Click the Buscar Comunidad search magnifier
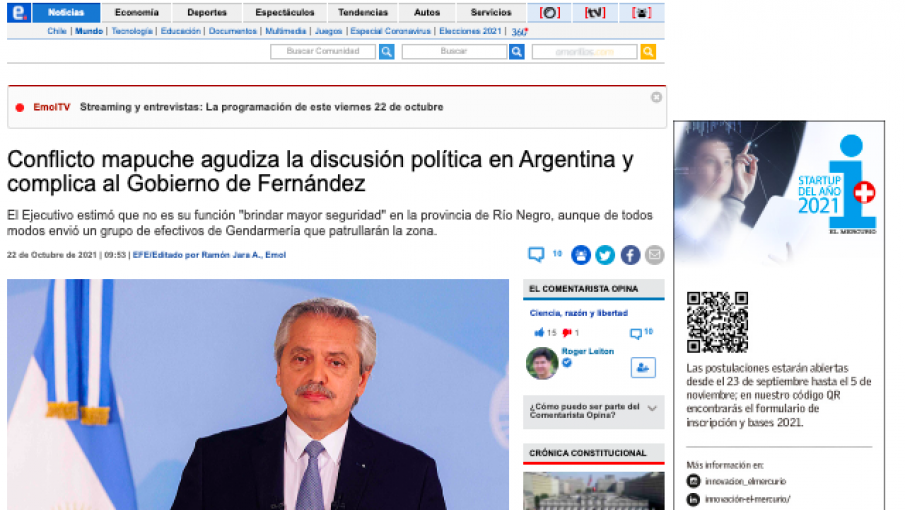 [x=386, y=52]
